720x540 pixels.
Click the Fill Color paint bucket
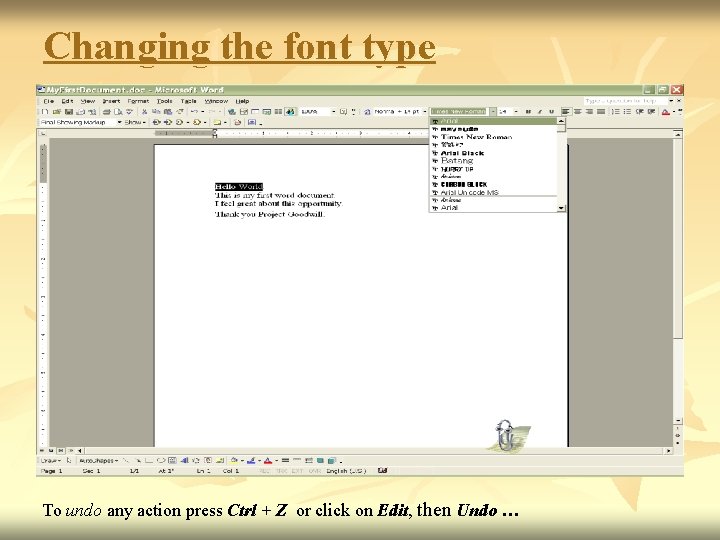click(234, 460)
